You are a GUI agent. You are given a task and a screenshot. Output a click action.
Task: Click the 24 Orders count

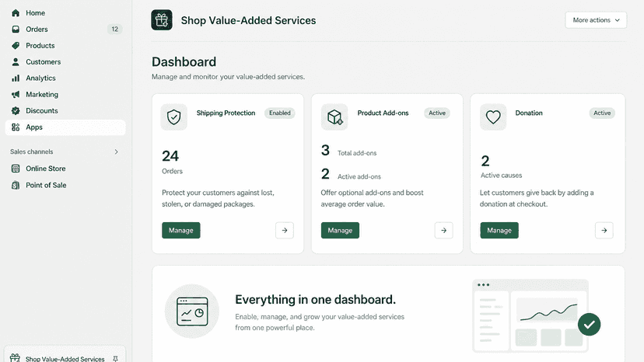tap(170, 156)
